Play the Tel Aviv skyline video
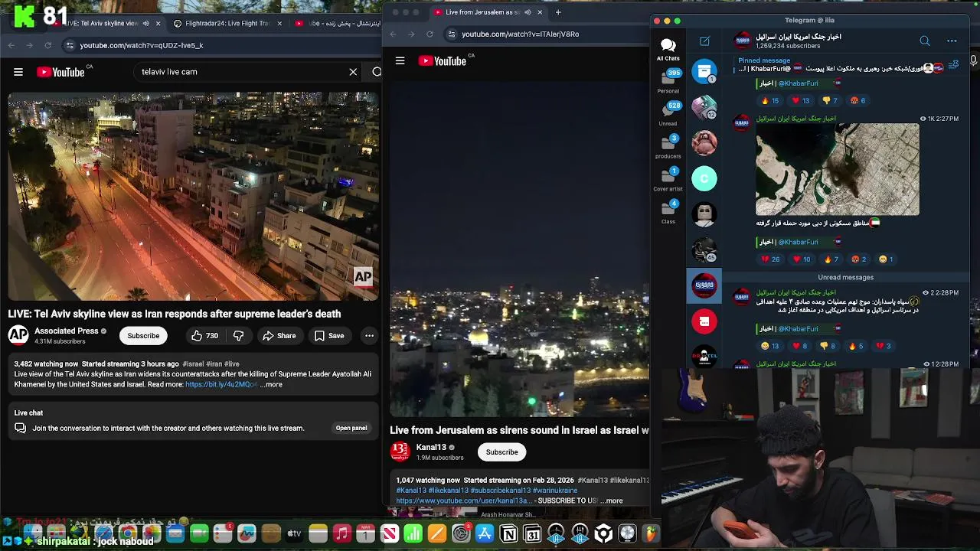This screenshot has width=980, height=551. tap(193, 197)
